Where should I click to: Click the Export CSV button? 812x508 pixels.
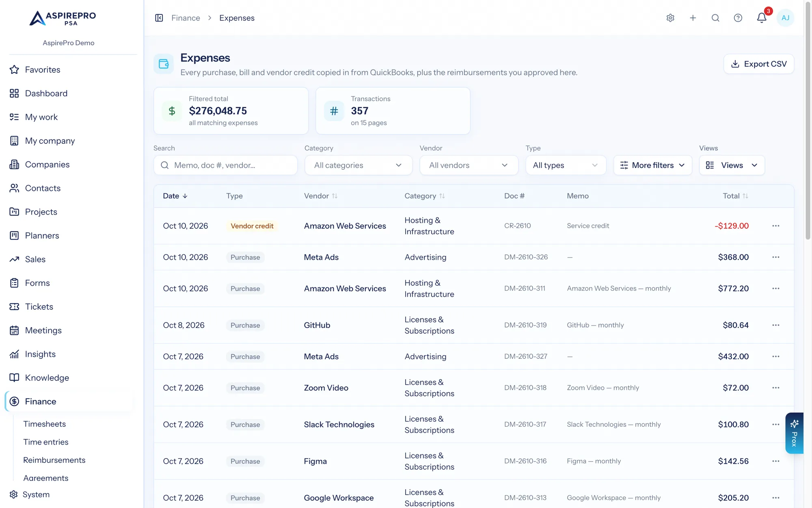[x=758, y=64]
